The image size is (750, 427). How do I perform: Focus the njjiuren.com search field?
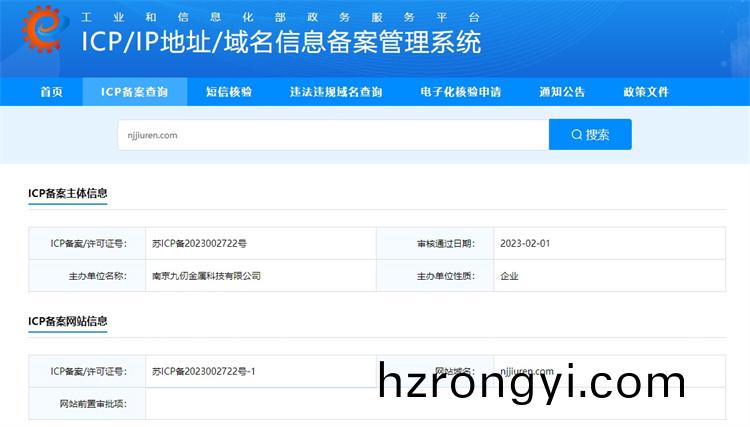point(333,135)
